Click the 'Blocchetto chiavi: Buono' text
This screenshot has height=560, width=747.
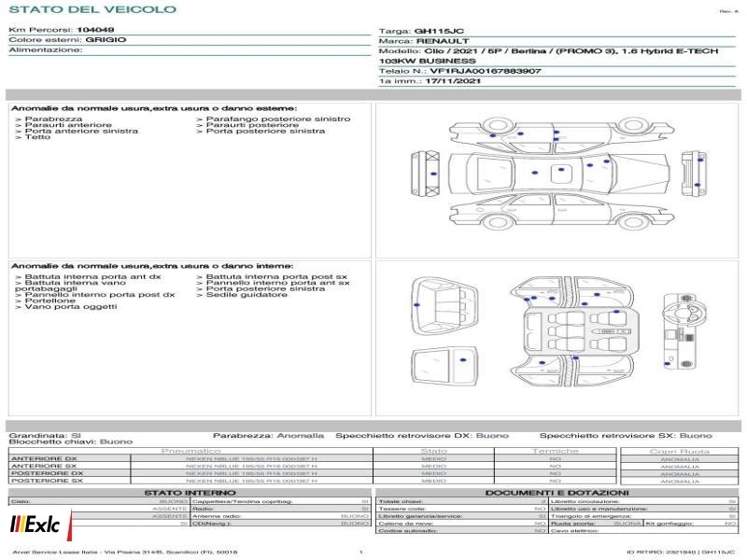click(x=71, y=441)
